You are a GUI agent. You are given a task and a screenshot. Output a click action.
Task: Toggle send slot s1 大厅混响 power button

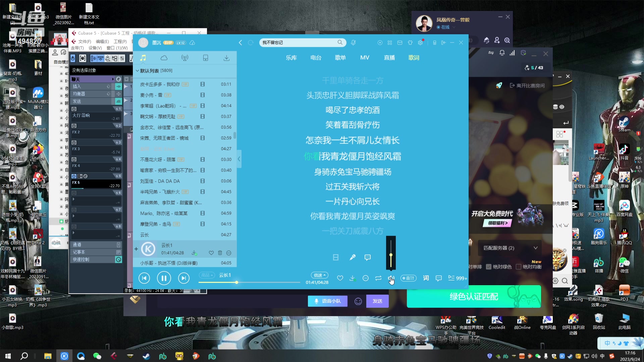(x=74, y=109)
